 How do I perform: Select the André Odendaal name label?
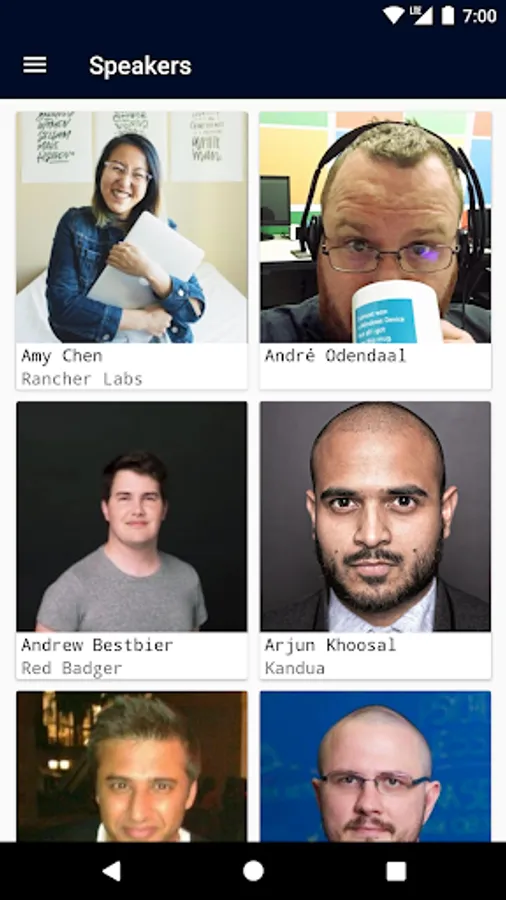pos(335,356)
